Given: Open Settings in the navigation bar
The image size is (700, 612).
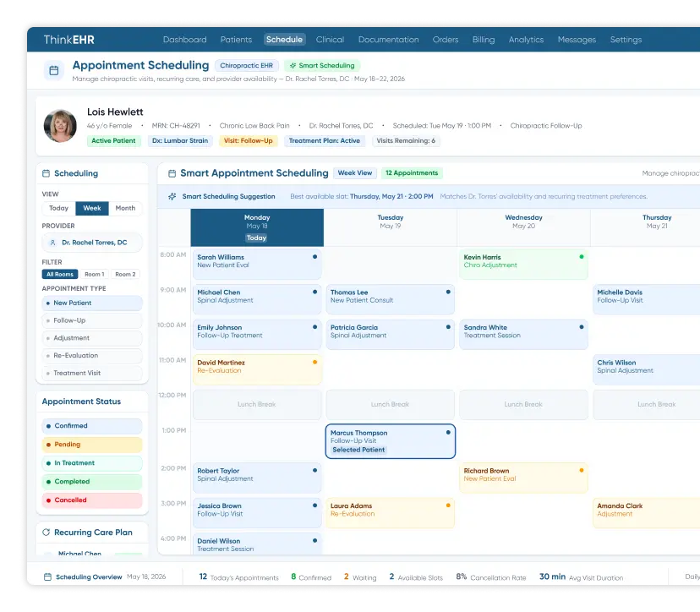Looking at the screenshot, I should (x=626, y=40).
